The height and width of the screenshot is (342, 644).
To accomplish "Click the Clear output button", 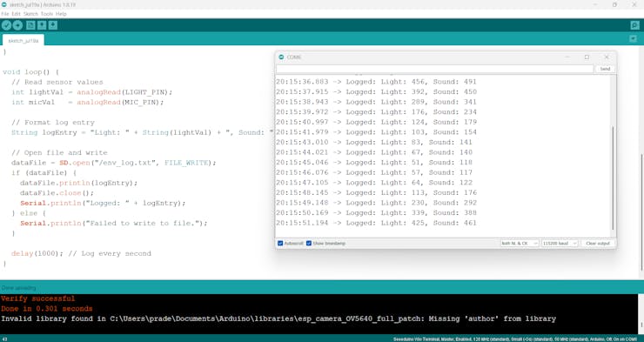I will (x=598, y=244).
